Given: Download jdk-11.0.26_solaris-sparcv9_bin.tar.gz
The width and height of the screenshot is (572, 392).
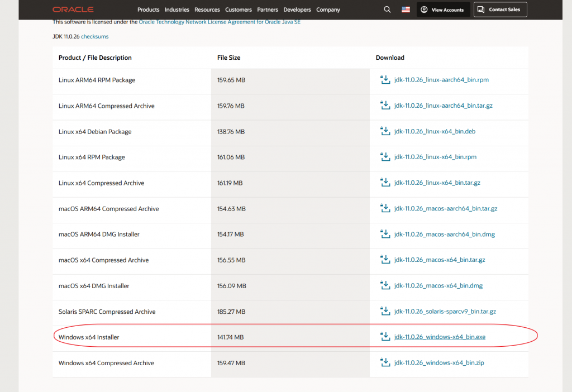Looking at the screenshot, I should pos(445,312).
